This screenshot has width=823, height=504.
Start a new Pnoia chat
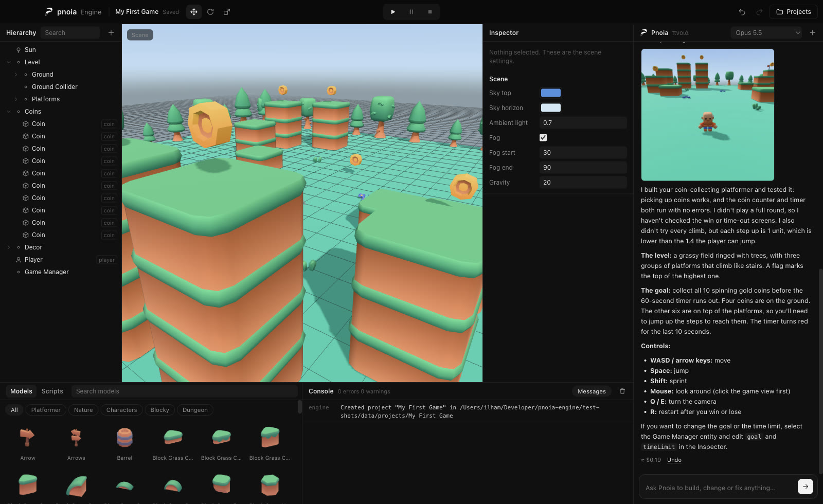tap(813, 32)
